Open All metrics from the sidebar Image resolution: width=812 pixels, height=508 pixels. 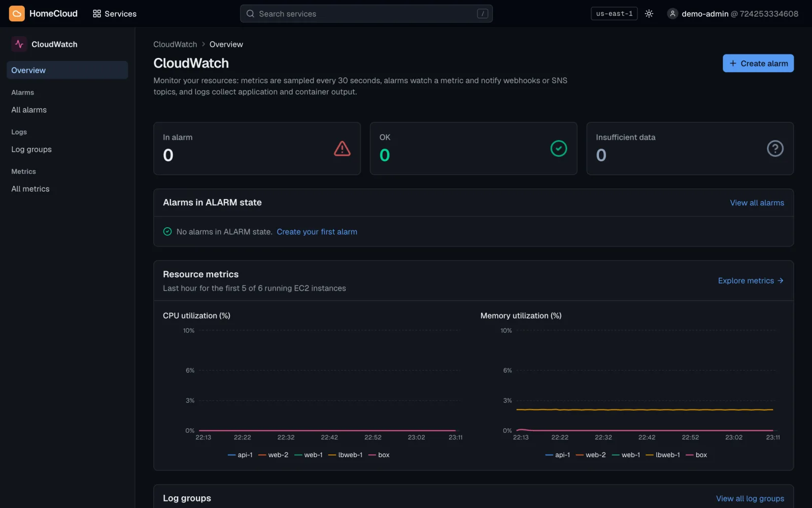pos(67,189)
